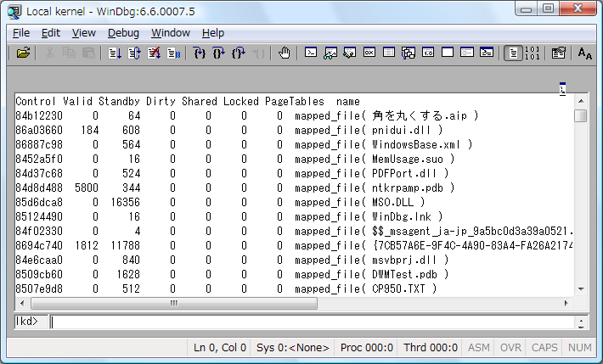Screen dimensions: 603x364
Task: Click the Step Out braces icon
Action: coord(239,53)
